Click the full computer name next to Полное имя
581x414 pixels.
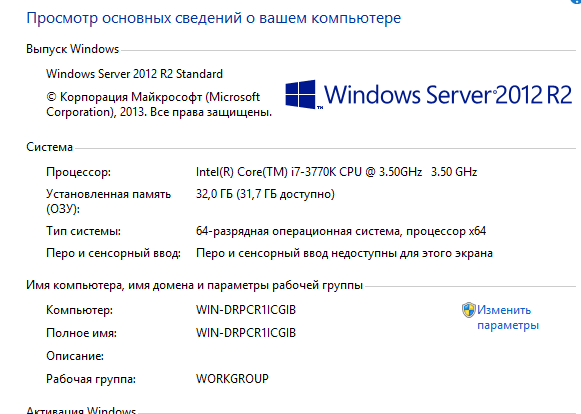246,333
